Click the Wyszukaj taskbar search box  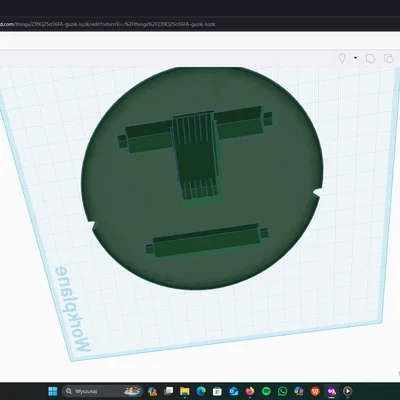(x=102, y=391)
